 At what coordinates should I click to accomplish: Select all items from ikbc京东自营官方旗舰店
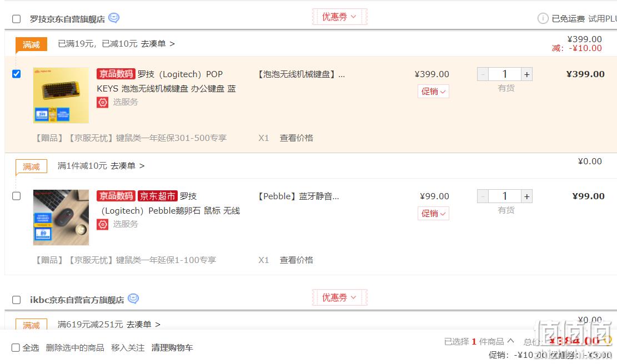(17, 300)
